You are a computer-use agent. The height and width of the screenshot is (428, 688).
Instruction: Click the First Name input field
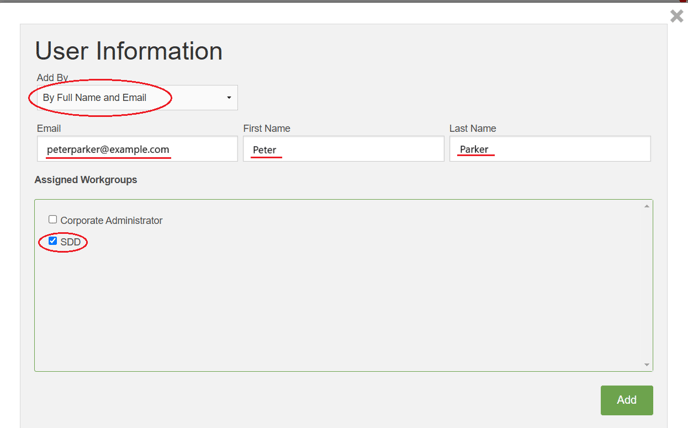coord(344,149)
